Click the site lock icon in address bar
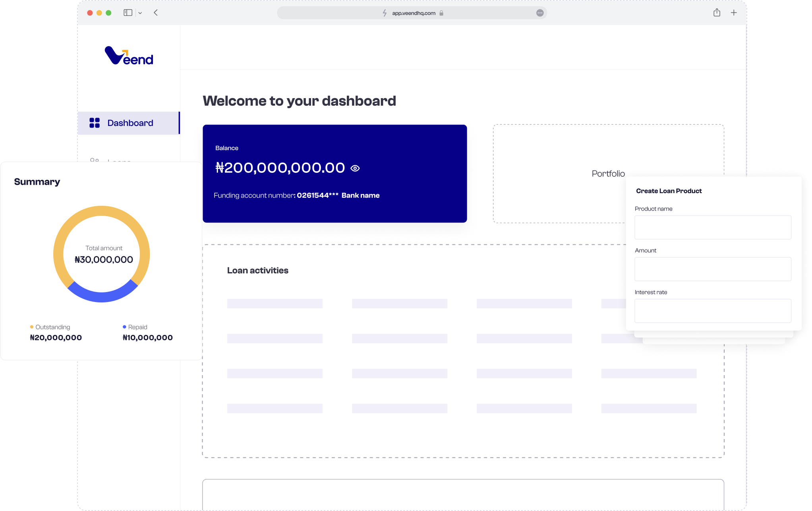The width and height of the screenshot is (812, 511). [441, 13]
